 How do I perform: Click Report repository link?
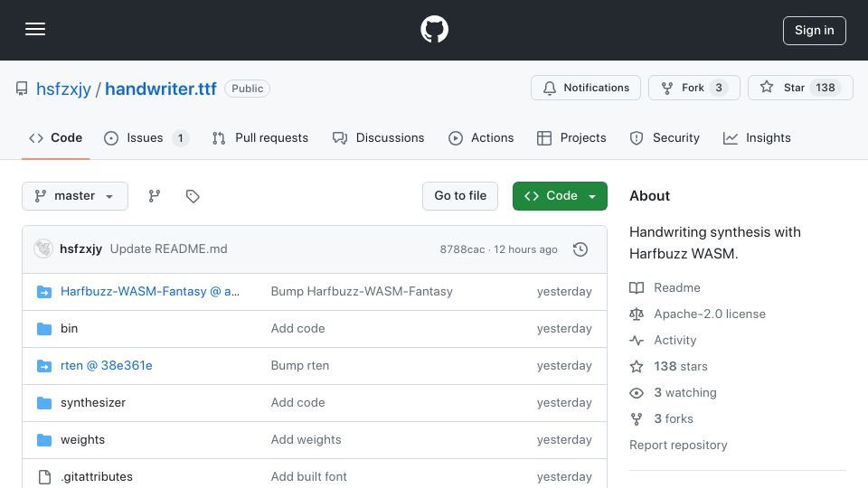coord(678,445)
